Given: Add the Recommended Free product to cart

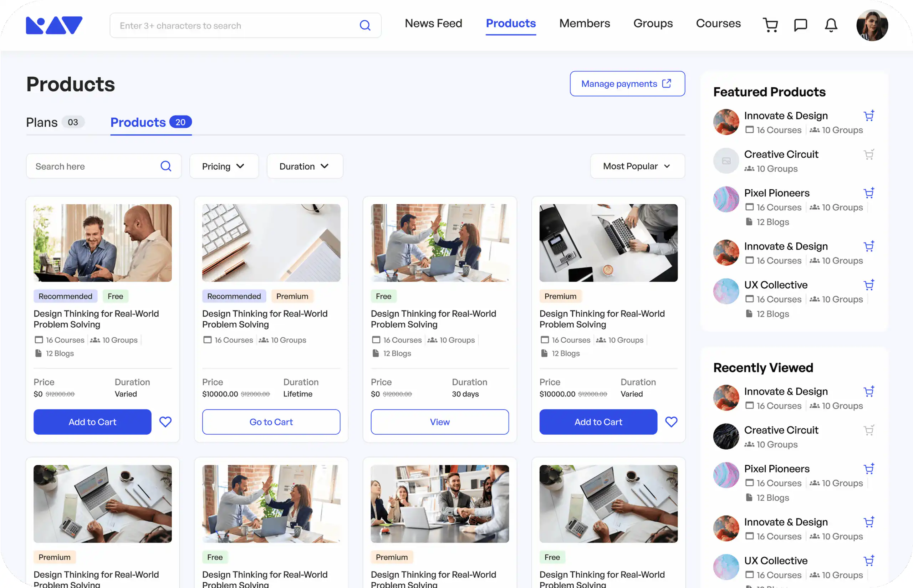Looking at the screenshot, I should (92, 422).
